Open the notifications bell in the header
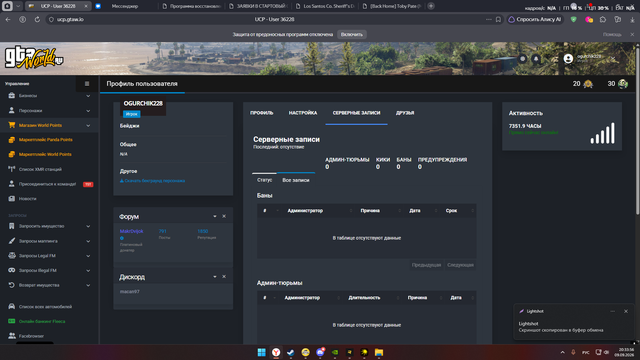This screenshot has height=360, width=640. [x=536, y=59]
